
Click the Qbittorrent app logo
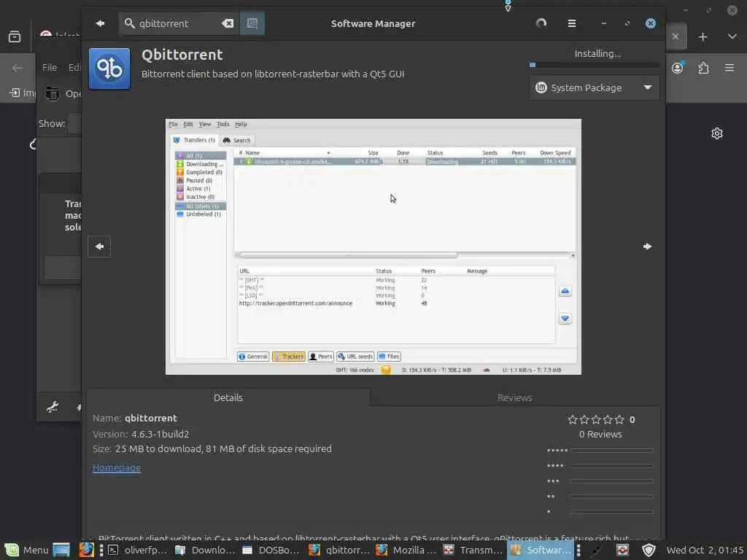click(109, 69)
